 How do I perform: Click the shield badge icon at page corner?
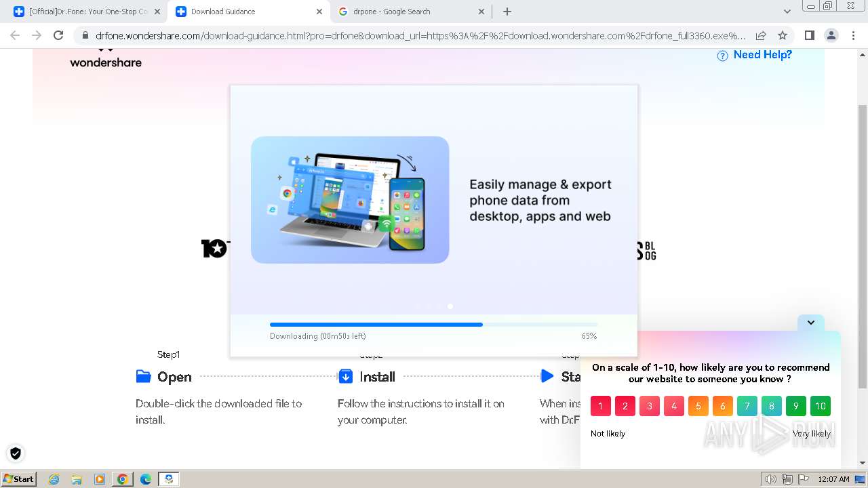click(x=15, y=453)
